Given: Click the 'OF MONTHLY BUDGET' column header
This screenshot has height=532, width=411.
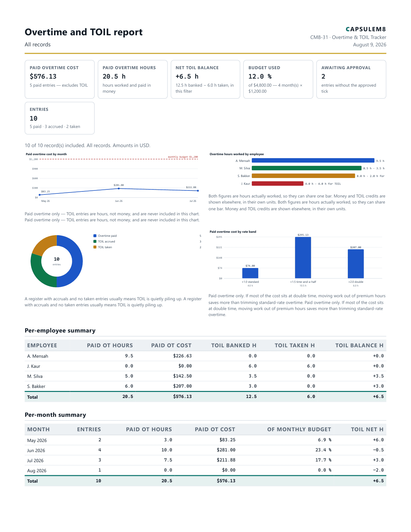Looking at the screenshot, I should [x=299, y=429].
